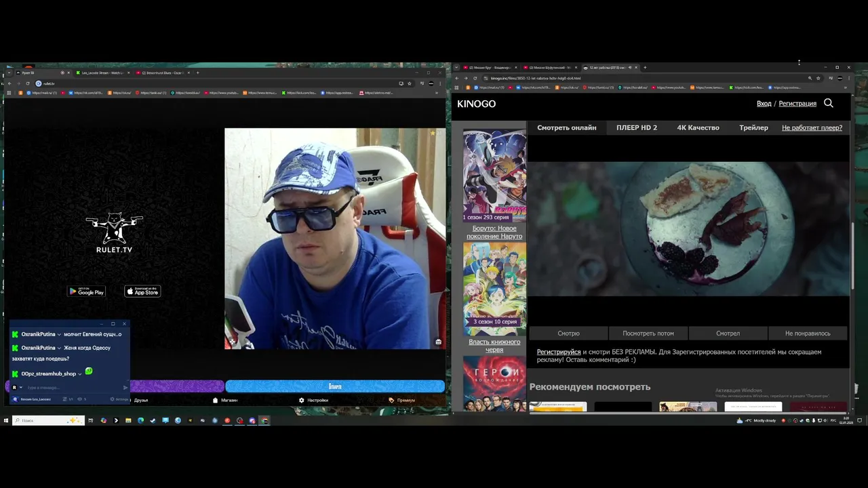Open the Kinogo search magnifier icon

pos(828,103)
